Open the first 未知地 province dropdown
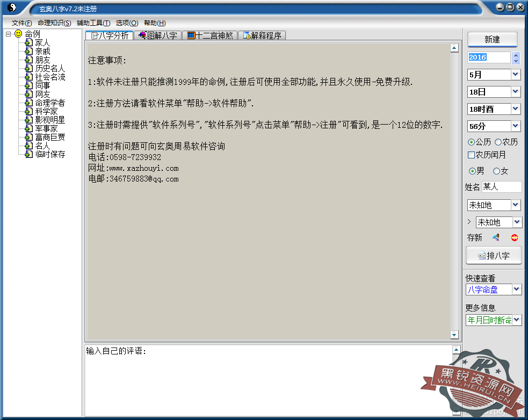Viewport: 528px width, 420px height. pos(516,205)
